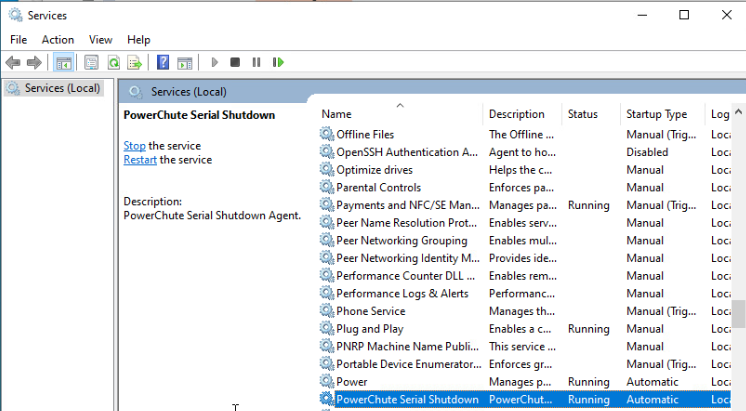Sort by the Name column header
Screen dimensions: 746x411
pos(336,114)
